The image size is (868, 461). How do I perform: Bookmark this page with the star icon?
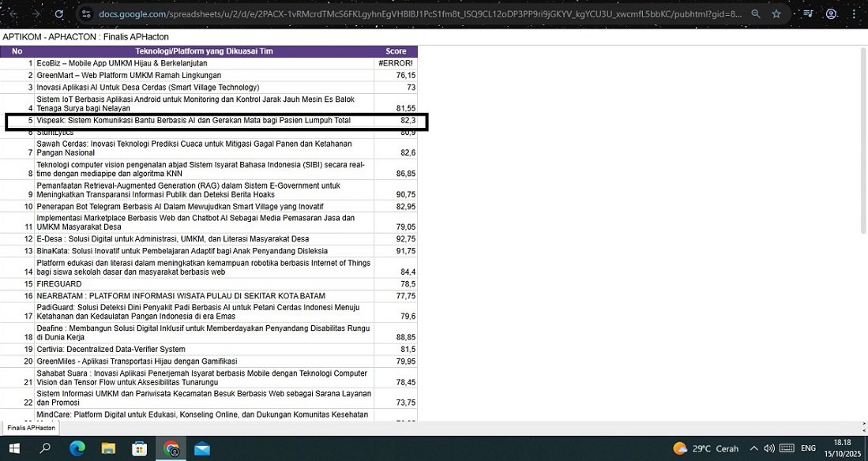click(x=776, y=14)
